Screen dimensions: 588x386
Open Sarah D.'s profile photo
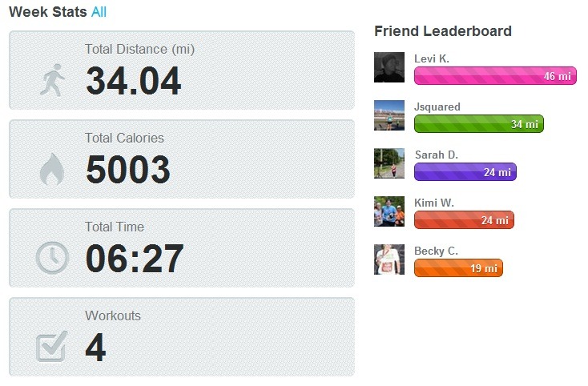(389, 163)
